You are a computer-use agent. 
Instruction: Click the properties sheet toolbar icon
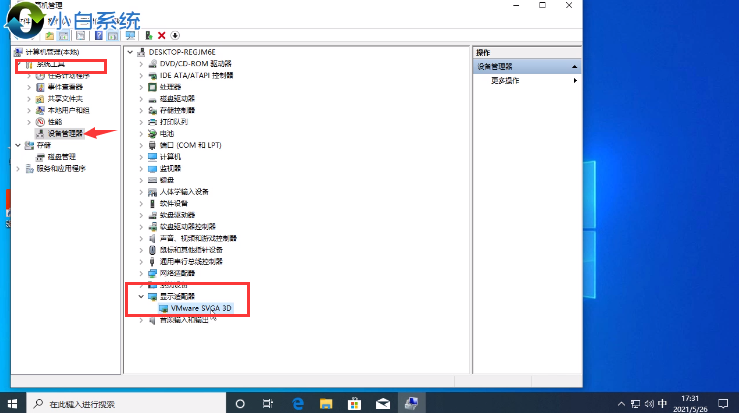81,35
